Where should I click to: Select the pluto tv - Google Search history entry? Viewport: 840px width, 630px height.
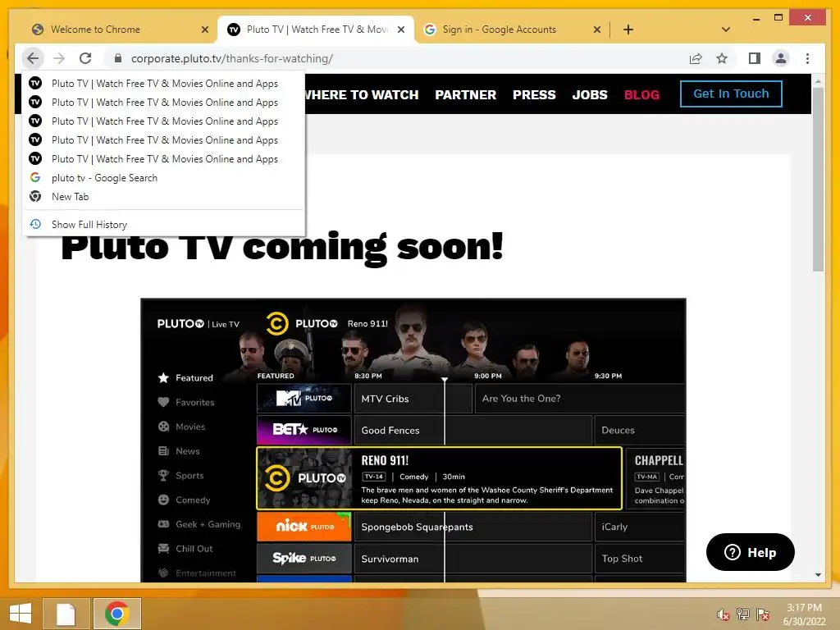point(164,177)
